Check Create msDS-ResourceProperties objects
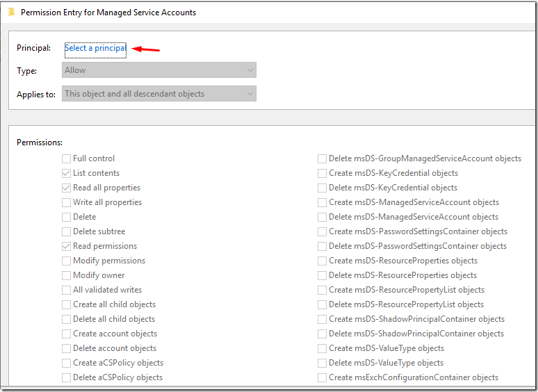 coord(322,261)
